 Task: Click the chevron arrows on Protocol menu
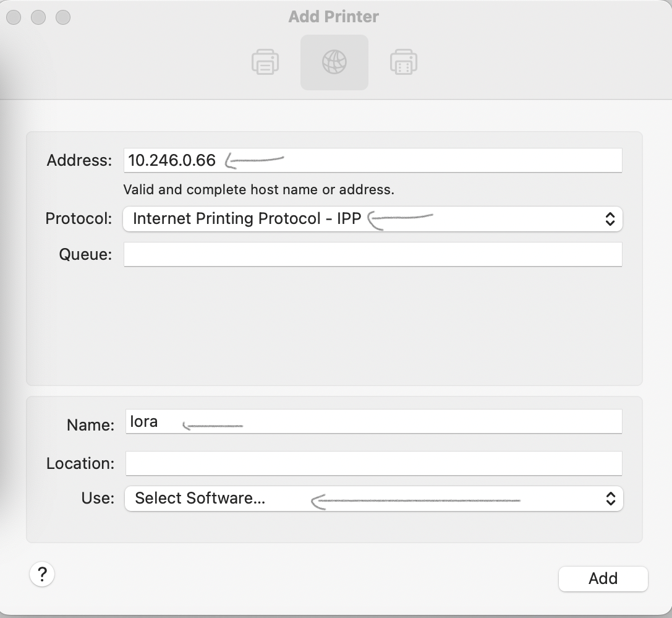(x=610, y=219)
